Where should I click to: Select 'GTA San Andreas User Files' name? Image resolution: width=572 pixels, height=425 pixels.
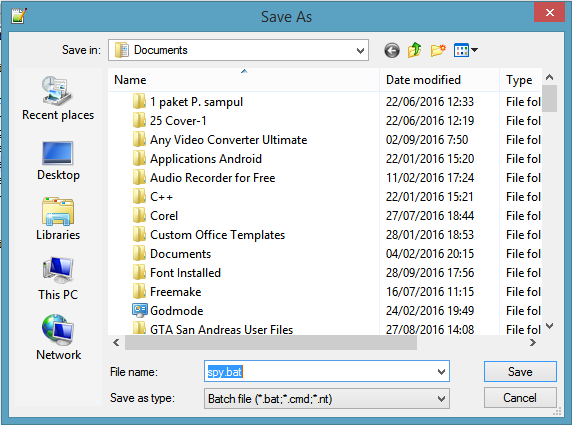point(221,329)
